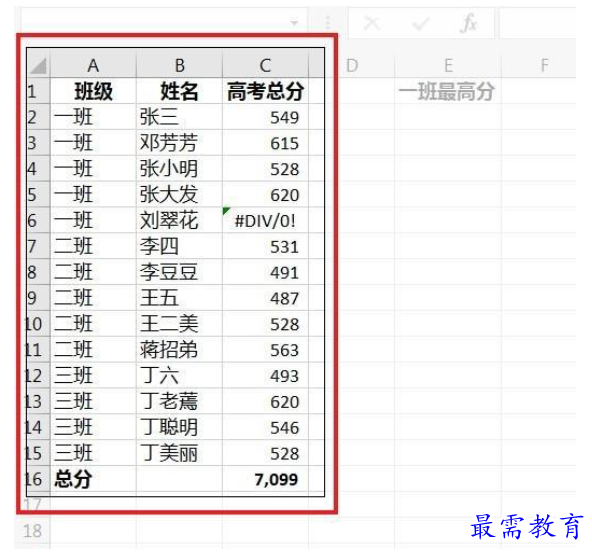Select the name cell 张小明

(x=179, y=169)
